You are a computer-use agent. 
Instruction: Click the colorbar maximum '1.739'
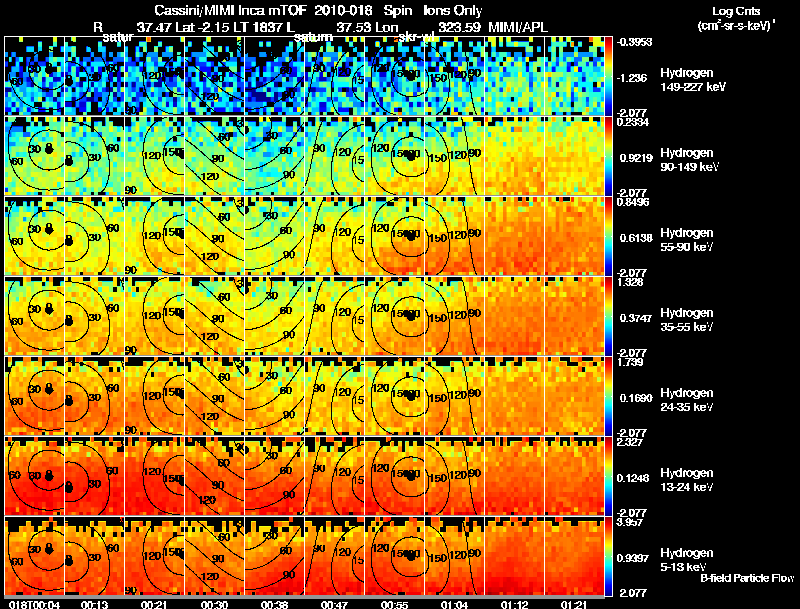pos(630,362)
